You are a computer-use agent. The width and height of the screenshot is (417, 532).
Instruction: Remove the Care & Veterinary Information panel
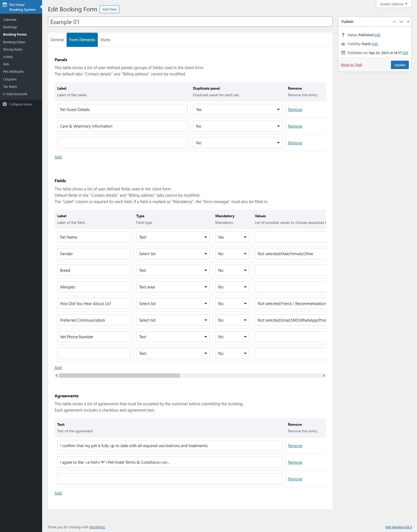[295, 126]
